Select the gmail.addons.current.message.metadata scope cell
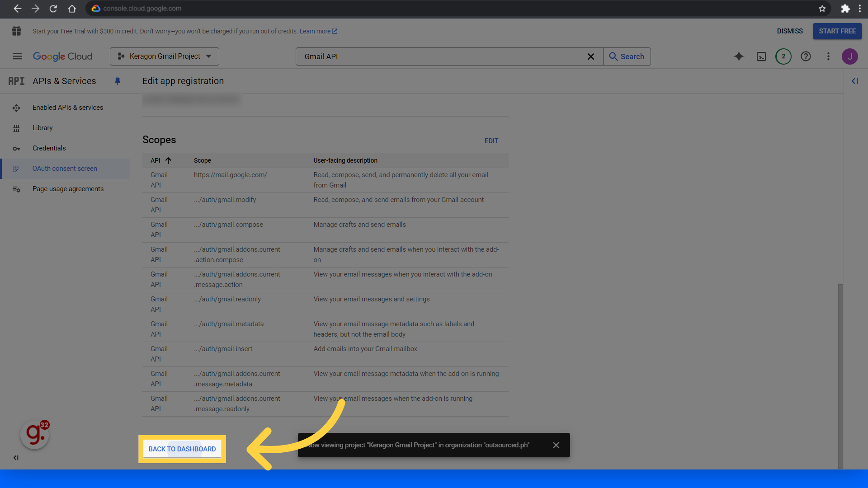Image resolution: width=868 pixels, height=488 pixels. click(237, 379)
